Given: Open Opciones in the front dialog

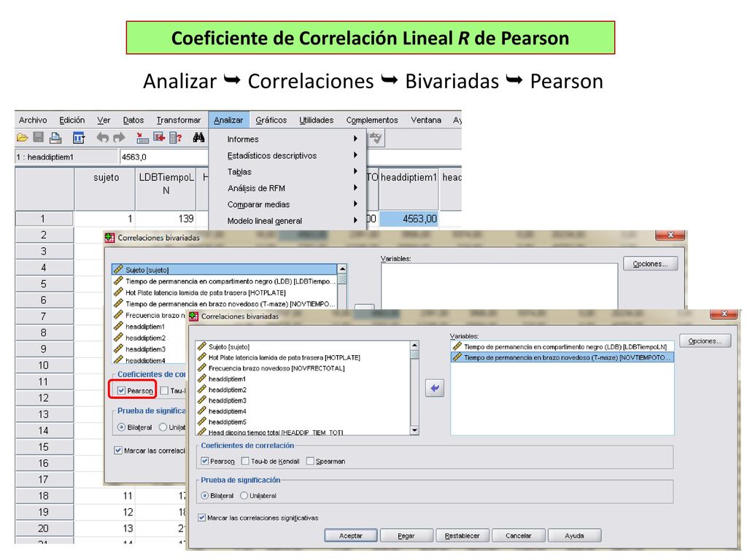Looking at the screenshot, I should click(705, 341).
